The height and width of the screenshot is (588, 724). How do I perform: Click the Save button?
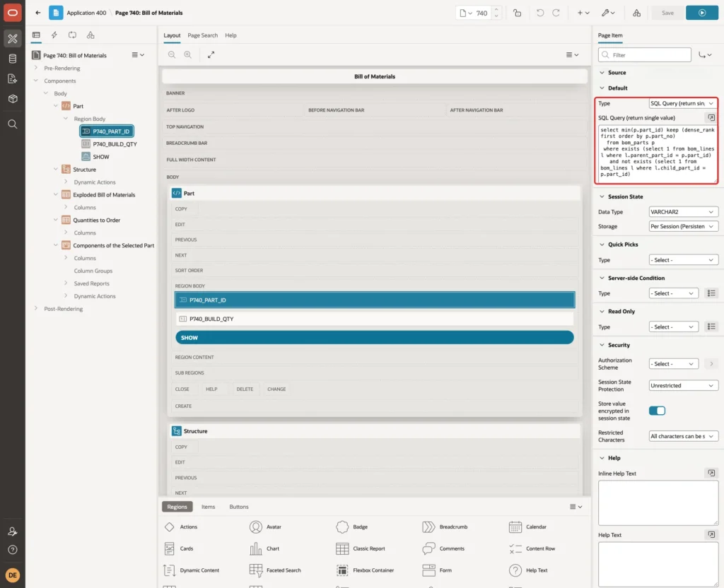click(x=667, y=13)
